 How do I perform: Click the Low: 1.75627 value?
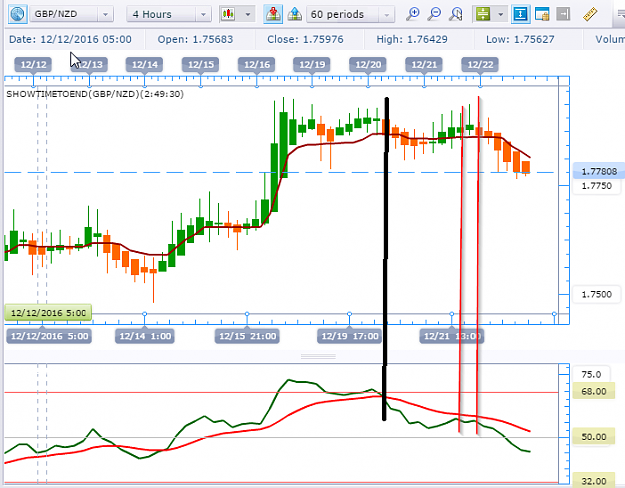click(x=520, y=39)
